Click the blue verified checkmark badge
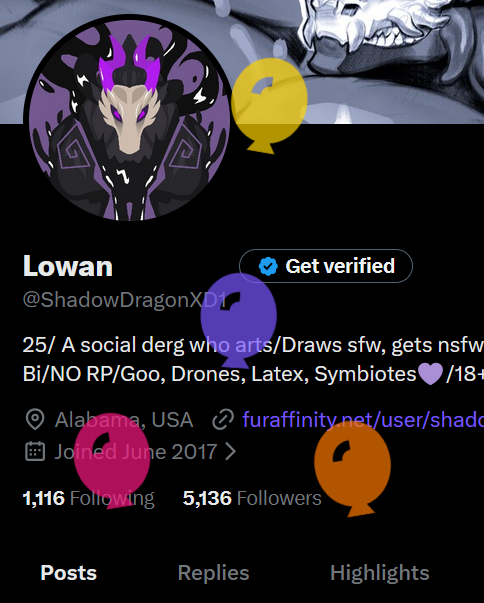Screen dimensions: 484x603 click(x=268, y=266)
